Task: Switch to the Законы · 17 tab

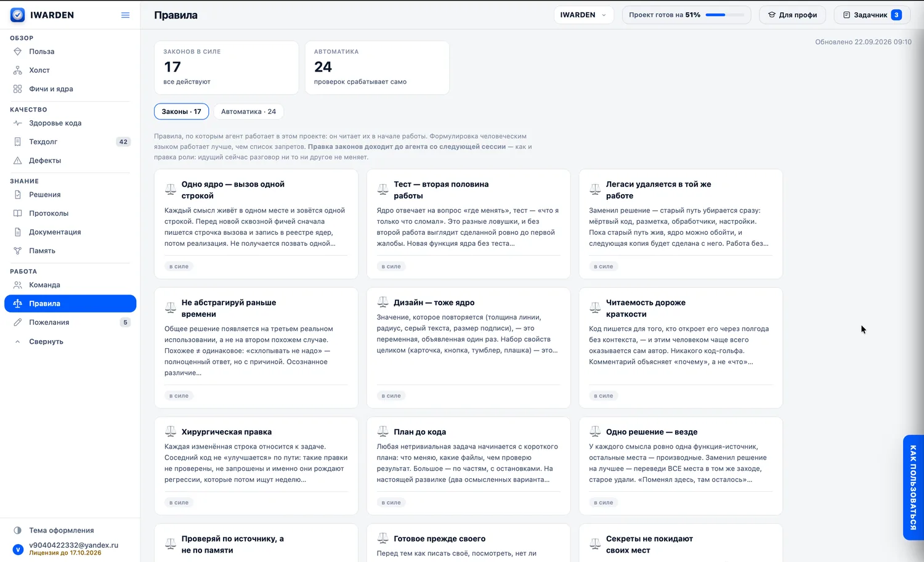Action: (x=181, y=112)
